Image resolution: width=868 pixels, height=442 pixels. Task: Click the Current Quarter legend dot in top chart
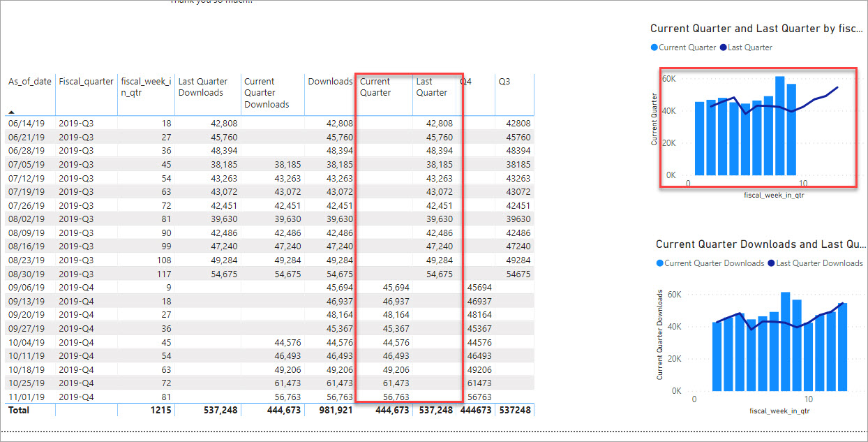coord(654,47)
